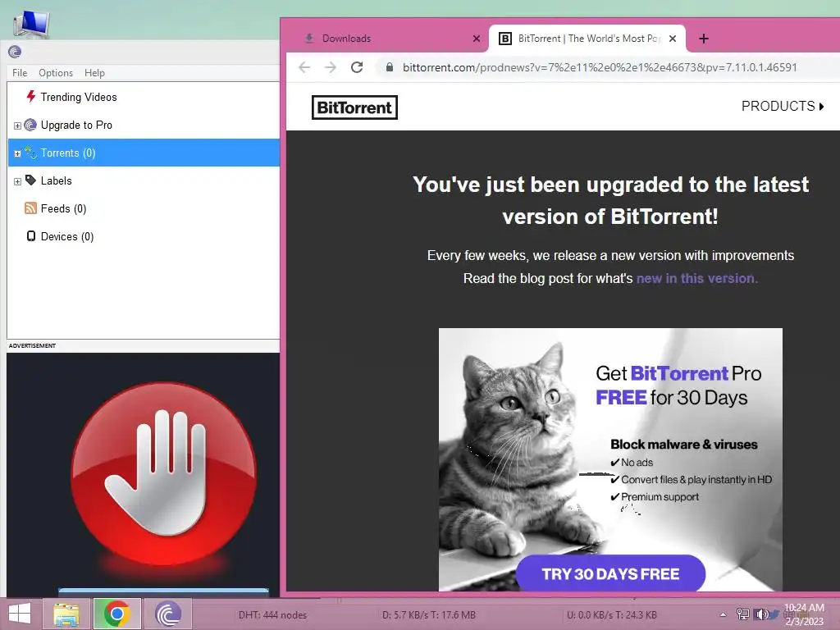This screenshot has height=630, width=840.
Task: Select the BitTorrent World's Most Popular tab
Action: (587, 39)
